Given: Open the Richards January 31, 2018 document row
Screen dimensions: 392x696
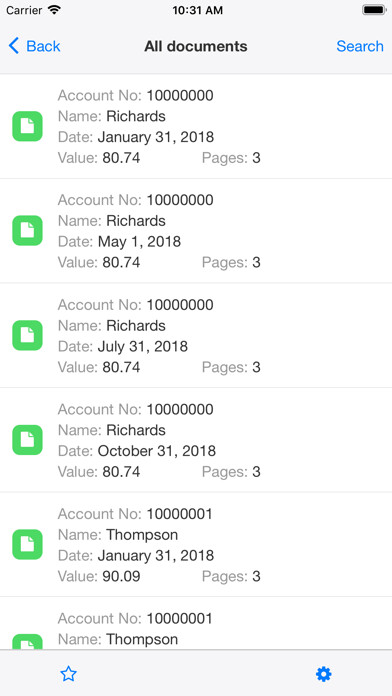Looking at the screenshot, I should point(196,127).
